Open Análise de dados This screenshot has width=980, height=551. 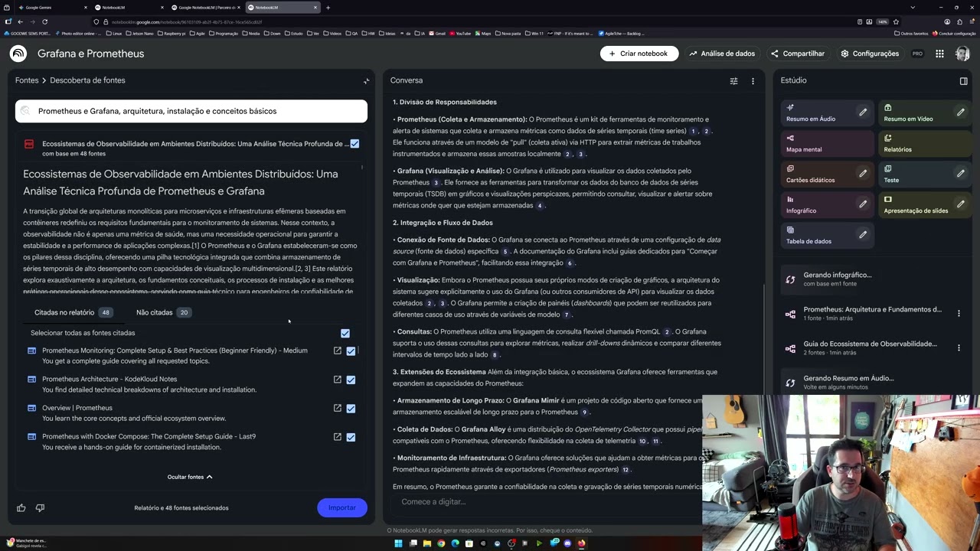click(x=721, y=54)
